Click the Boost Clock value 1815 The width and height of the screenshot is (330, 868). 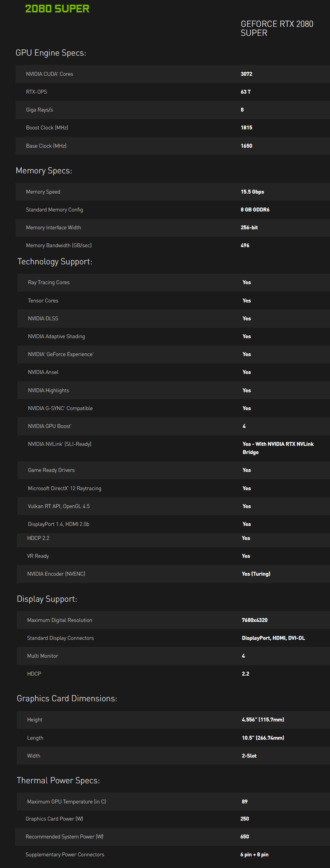pyautogui.click(x=246, y=127)
